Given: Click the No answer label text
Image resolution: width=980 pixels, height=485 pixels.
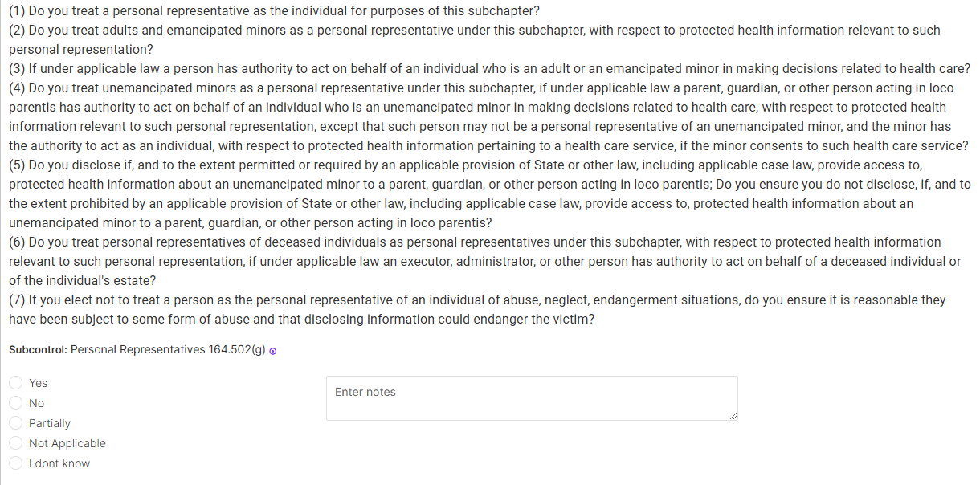Looking at the screenshot, I should (x=36, y=403).
